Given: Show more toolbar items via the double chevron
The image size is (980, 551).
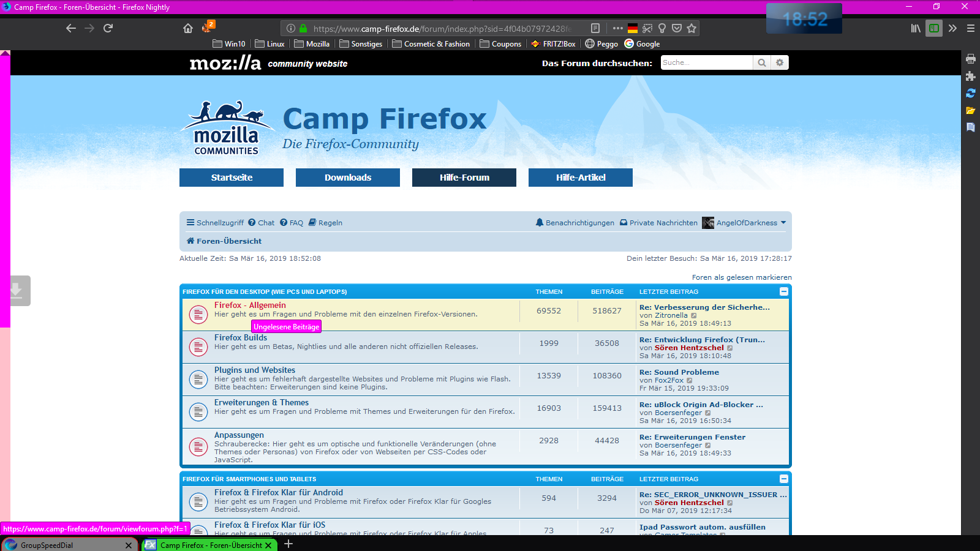Looking at the screenshot, I should point(952,28).
